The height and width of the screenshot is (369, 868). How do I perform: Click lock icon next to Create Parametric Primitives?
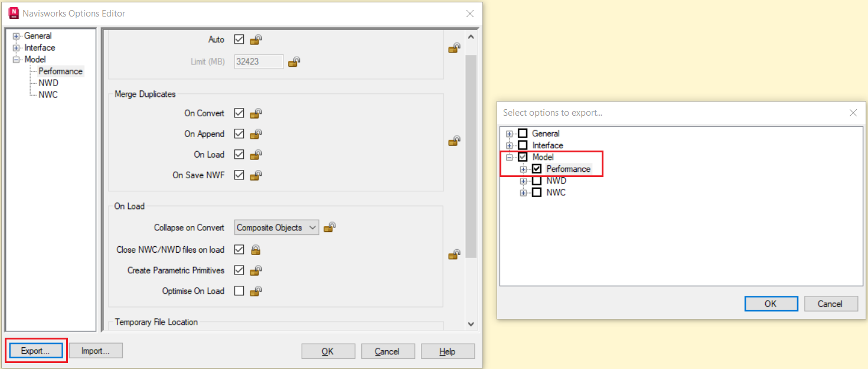[256, 270]
